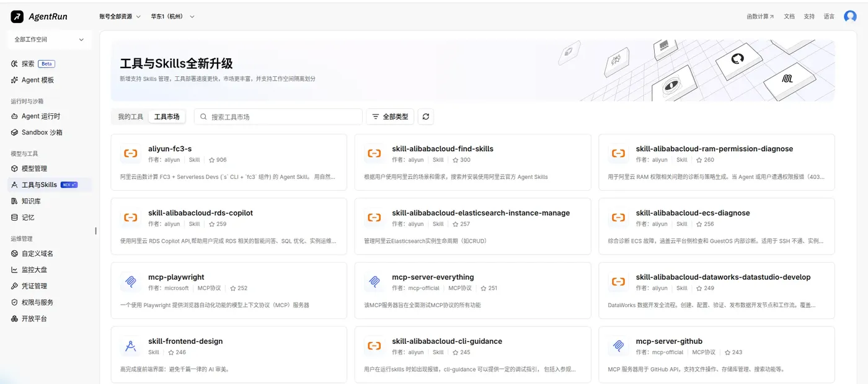Click the aliyun-fc3-s card logo
868x384 pixels.
point(130,154)
